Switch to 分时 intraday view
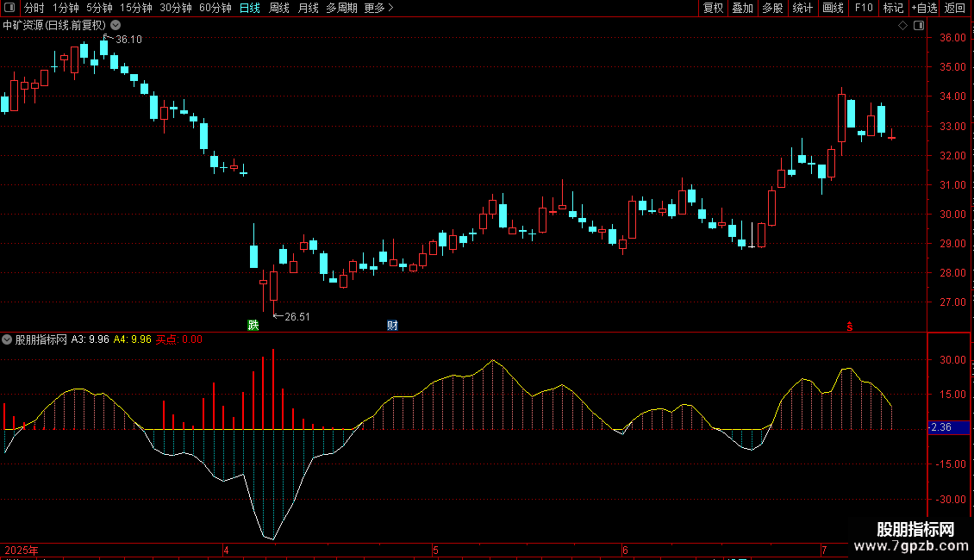The width and height of the screenshot is (974, 560). [x=34, y=8]
